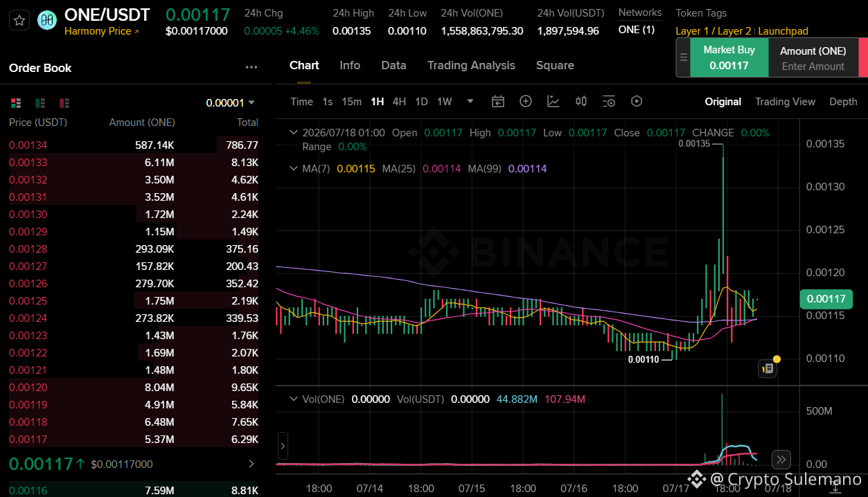
Task: Open the more time intervals dropdown
Action: pyautogui.click(x=470, y=101)
